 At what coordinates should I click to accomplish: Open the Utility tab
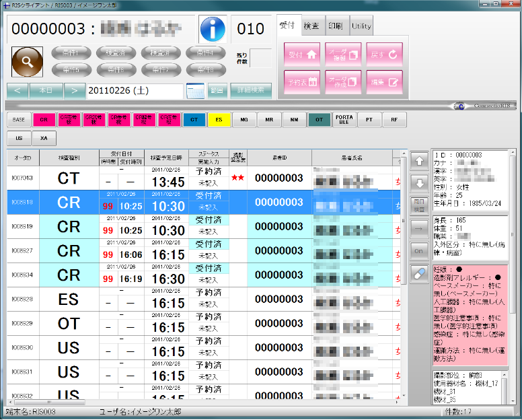(x=361, y=26)
